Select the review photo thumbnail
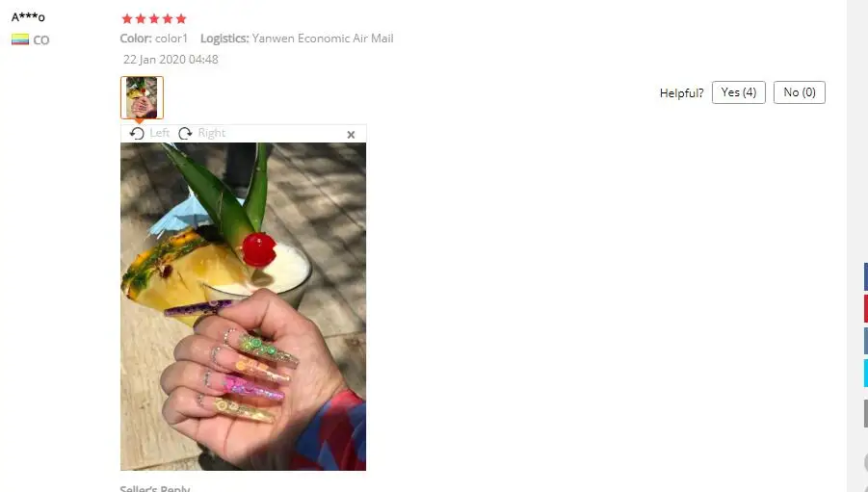This screenshot has height=492, width=868. pyautogui.click(x=142, y=97)
